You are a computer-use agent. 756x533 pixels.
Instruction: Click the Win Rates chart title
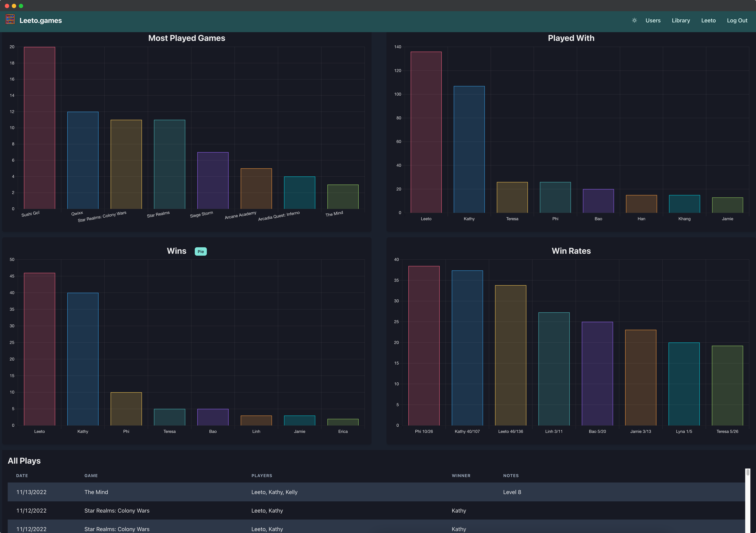tap(571, 251)
